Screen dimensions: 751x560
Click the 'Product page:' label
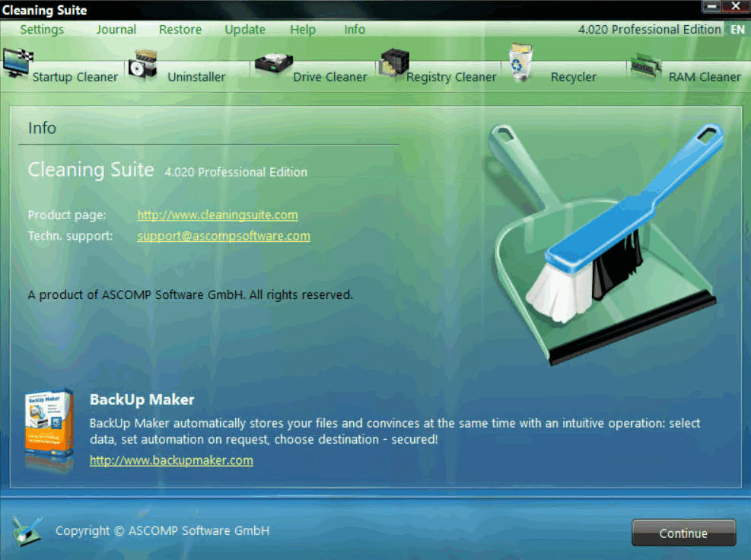tap(67, 215)
